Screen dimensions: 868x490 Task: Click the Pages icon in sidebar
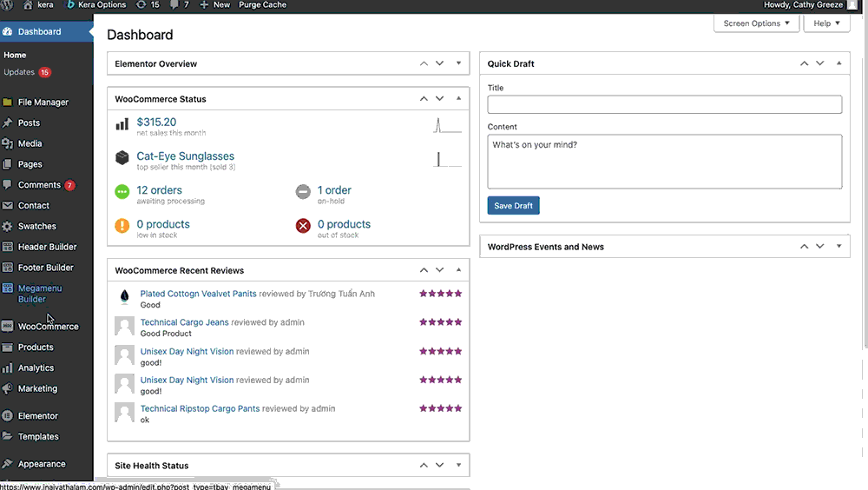[7, 164]
